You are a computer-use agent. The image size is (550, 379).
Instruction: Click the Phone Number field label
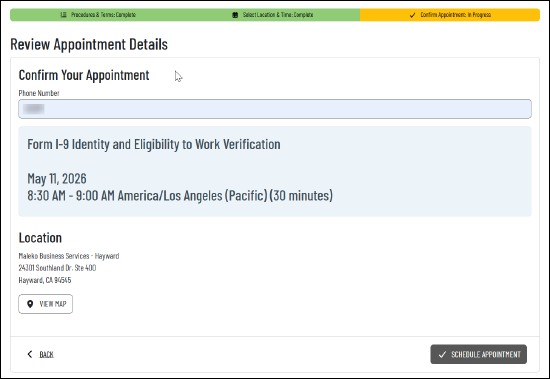click(39, 93)
